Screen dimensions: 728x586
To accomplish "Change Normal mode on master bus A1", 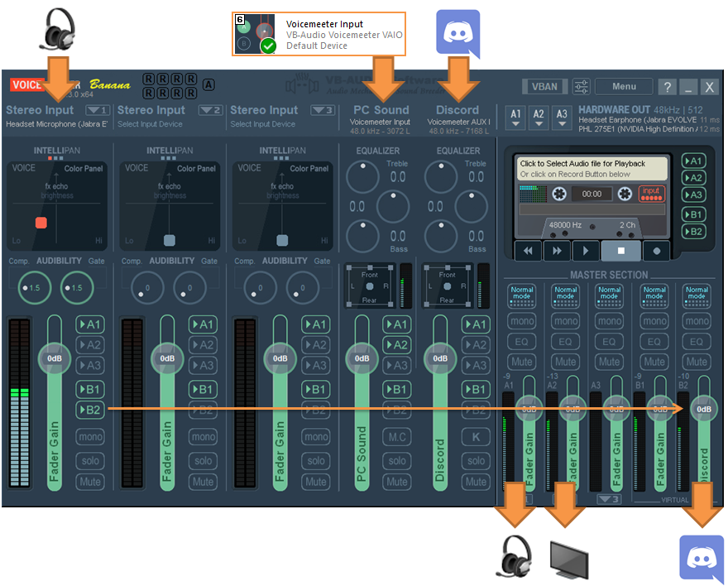I will (522, 295).
